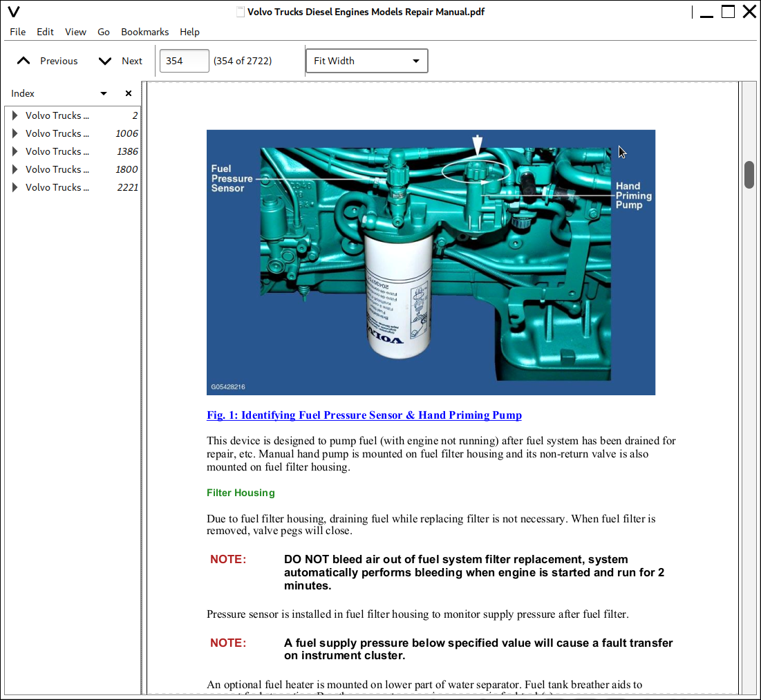
Task: Click the paragraph starting 'Due to fuel filter housing'
Action: pyautogui.click(x=431, y=524)
